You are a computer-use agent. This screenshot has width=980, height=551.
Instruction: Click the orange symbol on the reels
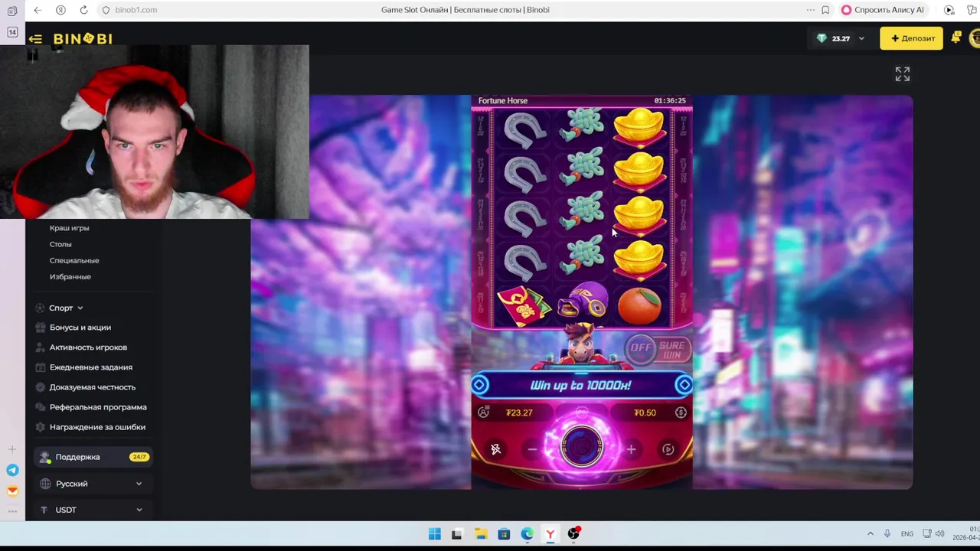(x=639, y=305)
